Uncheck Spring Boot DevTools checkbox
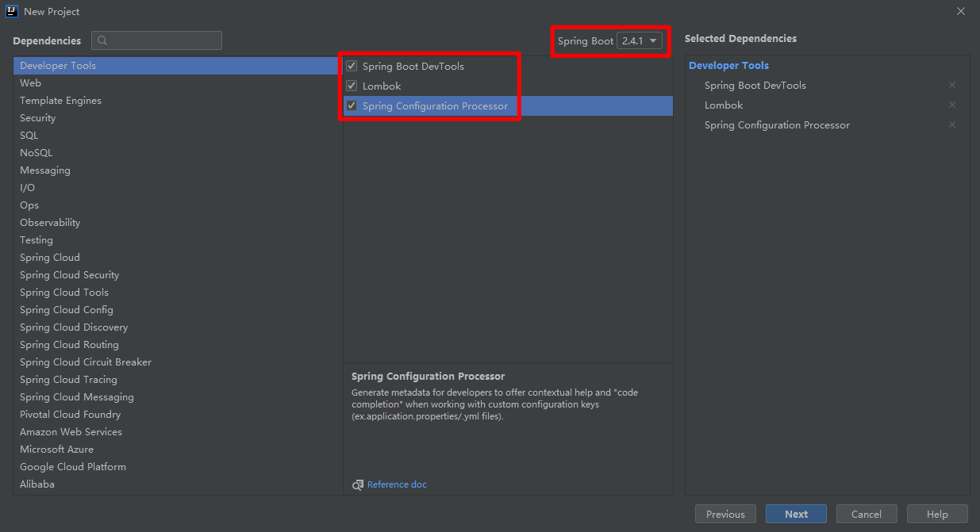980x532 pixels. [x=352, y=67]
